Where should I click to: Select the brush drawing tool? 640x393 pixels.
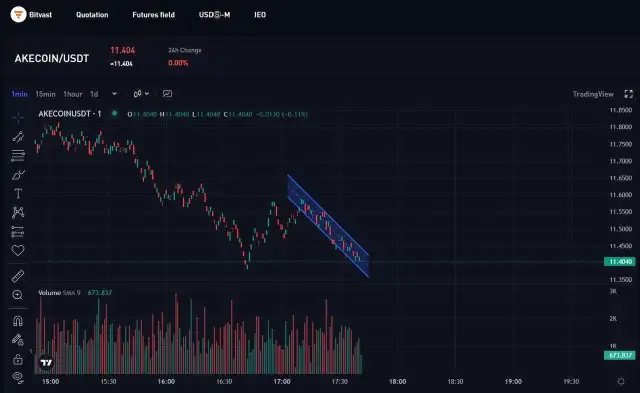point(18,175)
